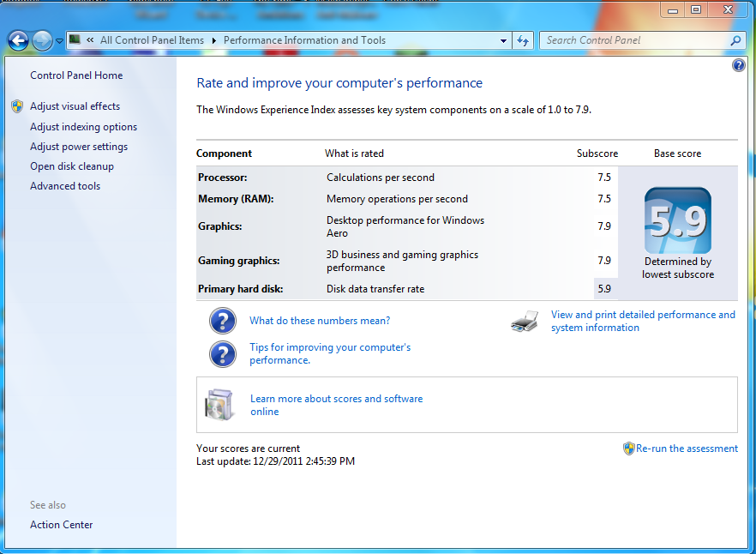Select the Graphics row label

(x=219, y=226)
